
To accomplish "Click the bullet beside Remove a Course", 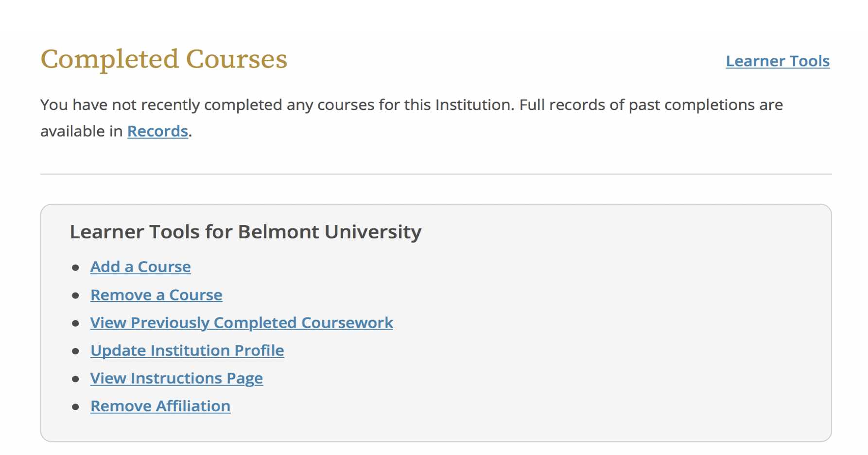I will click(x=75, y=296).
